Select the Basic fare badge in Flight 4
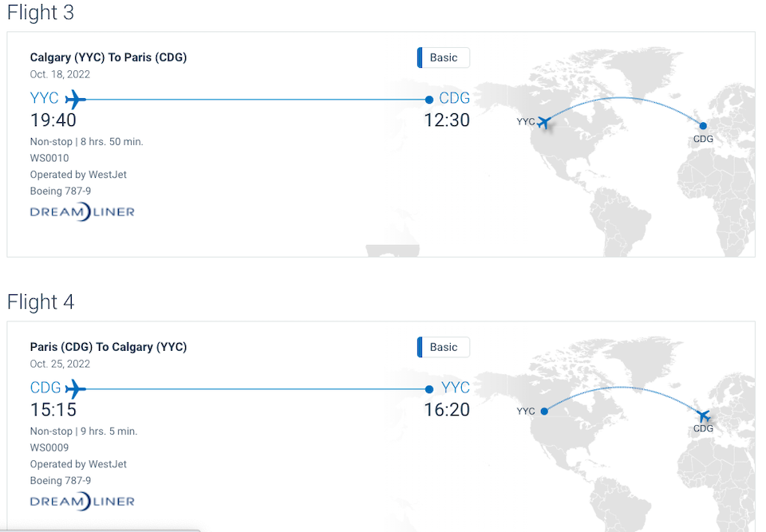 pyautogui.click(x=444, y=347)
